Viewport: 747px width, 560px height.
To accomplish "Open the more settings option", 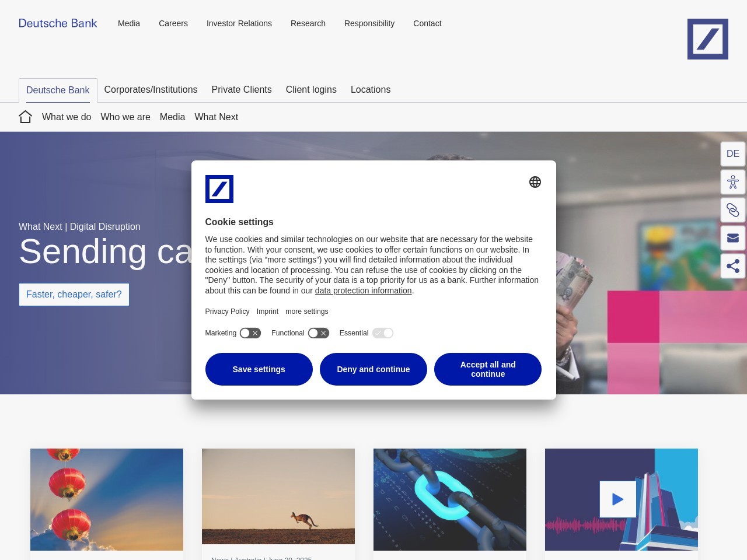I will [x=306, y=311].
